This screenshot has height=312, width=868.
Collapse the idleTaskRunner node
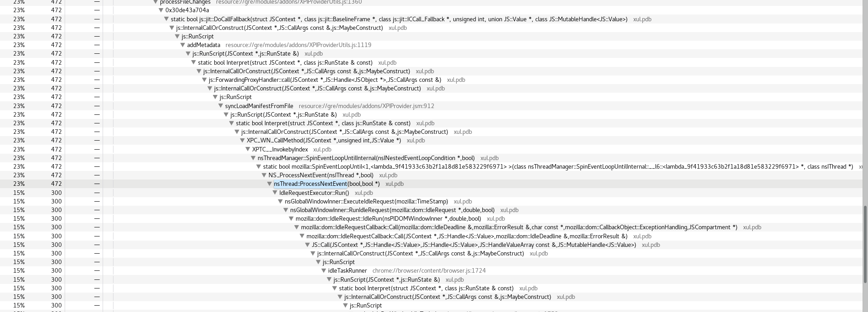pos(324,270)
